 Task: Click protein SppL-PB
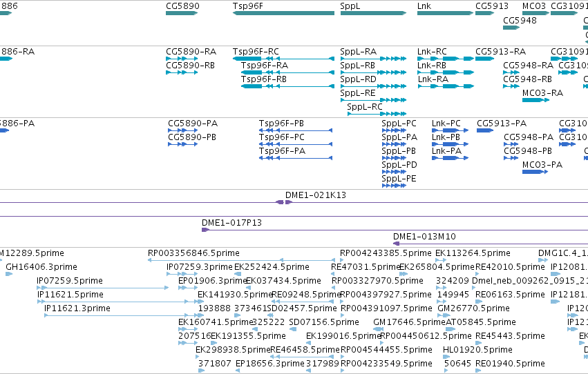[394, 158]
